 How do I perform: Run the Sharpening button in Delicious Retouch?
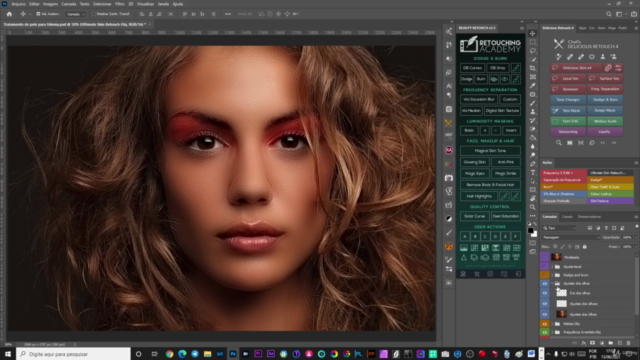point(568,132)
